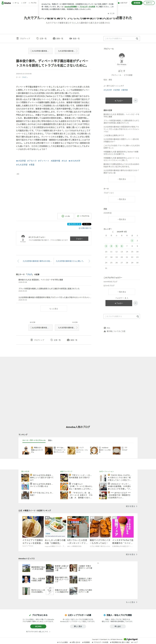Screen dimensions: 156x644
Task: Click the 著作権についてのご注意 warning icon
Action: [x=105, y=331]
